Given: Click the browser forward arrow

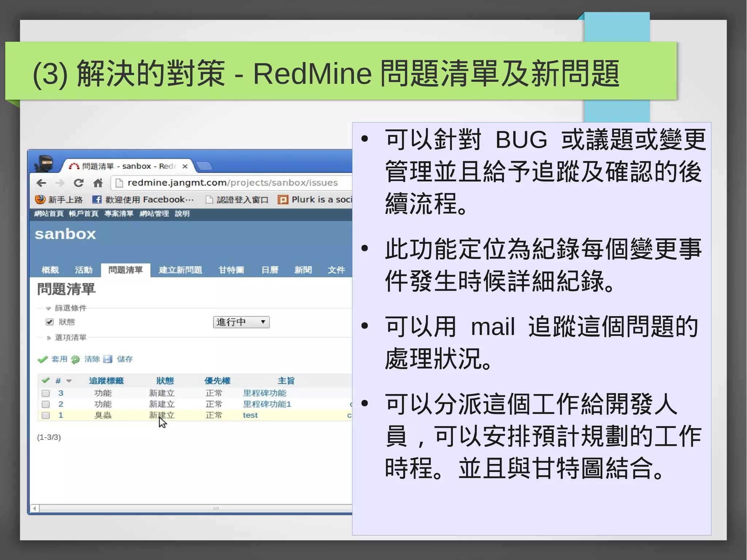Looking at the screenshot, I should (60, 183).
